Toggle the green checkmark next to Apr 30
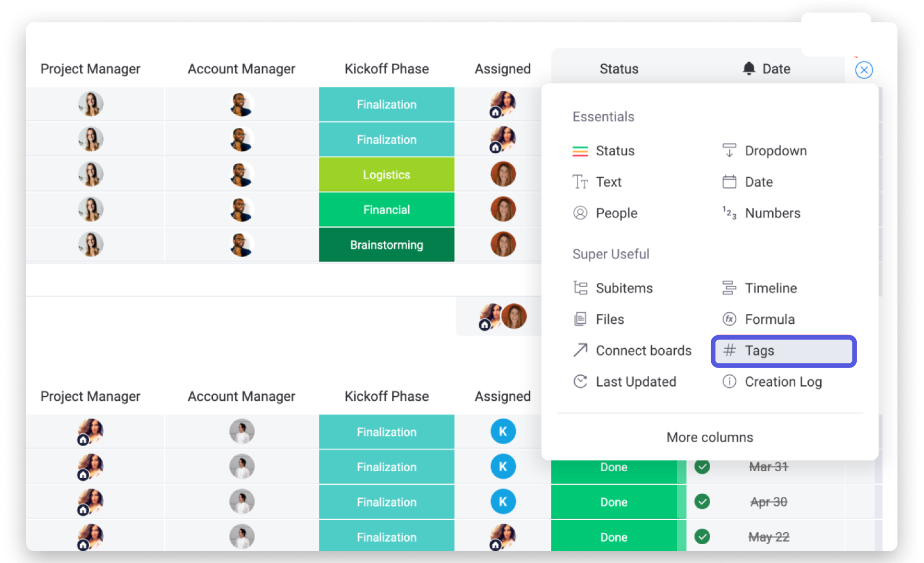924x563 pixels. click(x=702, y=502)
